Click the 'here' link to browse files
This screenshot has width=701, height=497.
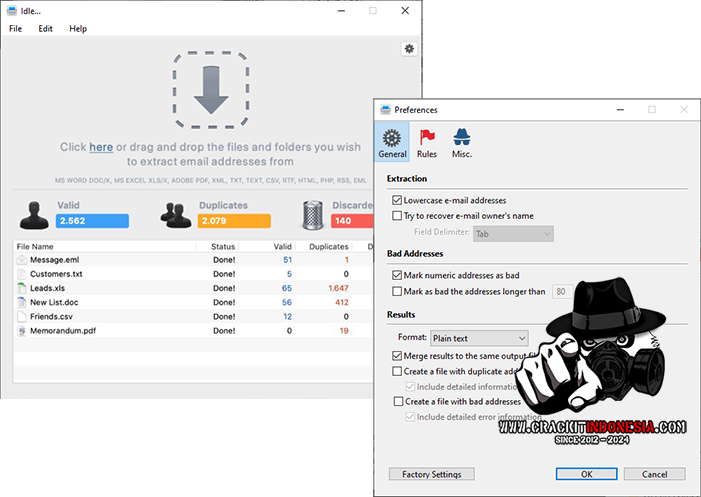(101, 147)
